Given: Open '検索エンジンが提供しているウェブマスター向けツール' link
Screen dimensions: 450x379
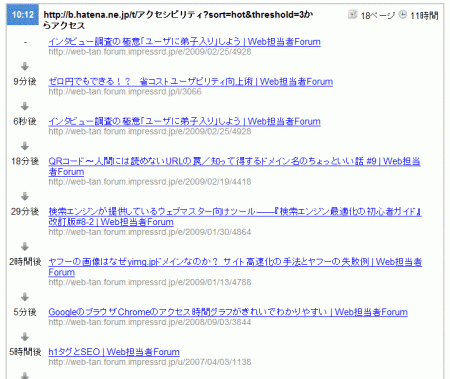Looking at the screenshot, I should tap(235, 217).
